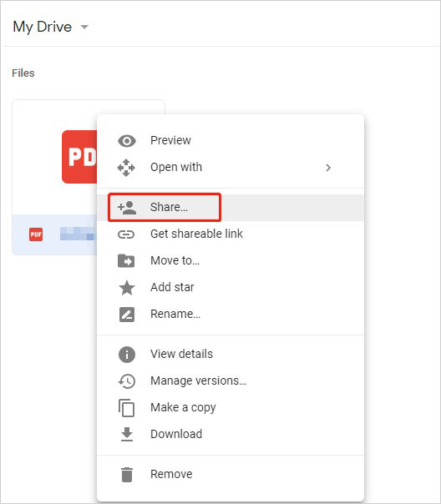Choose Manage versions... option

231,381
